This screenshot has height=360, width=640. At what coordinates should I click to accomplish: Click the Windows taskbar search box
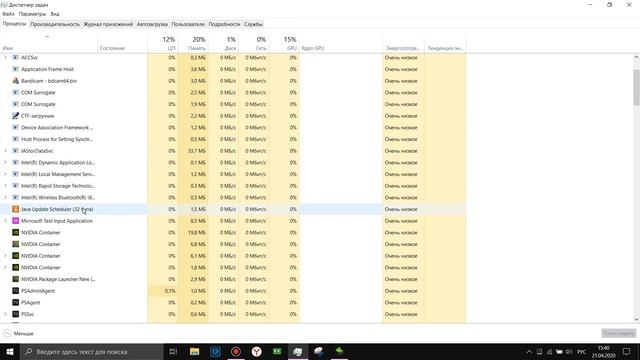pyautogui.click(x=91, y=351)
